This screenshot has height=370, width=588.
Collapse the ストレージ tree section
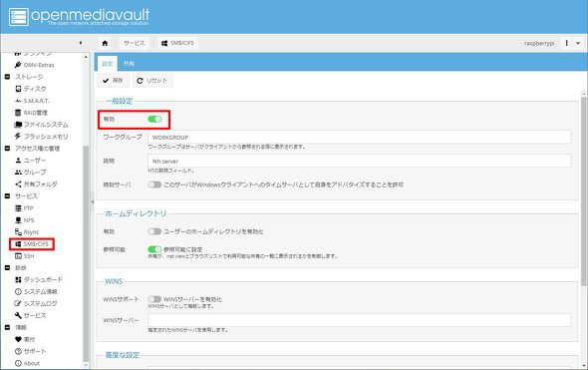(7, 77)
